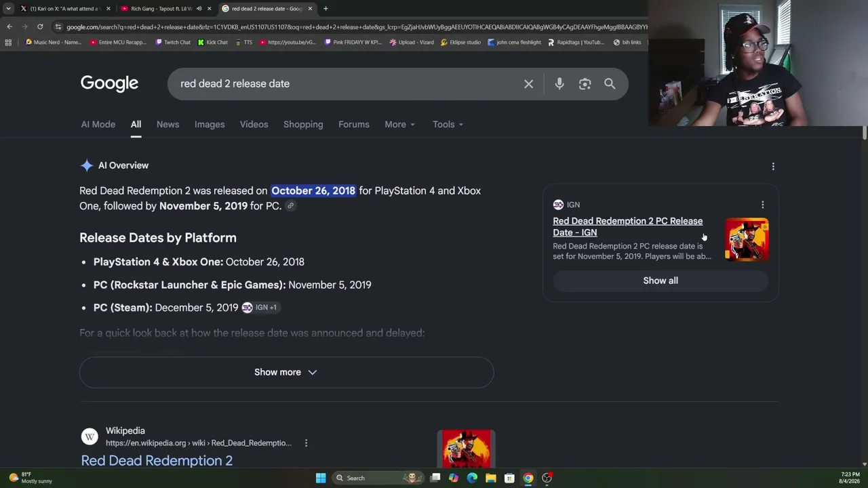The width and height of the screenshot is (868, 488).
Task: Open Task View on the taskbar
Action: click(435, 478)
